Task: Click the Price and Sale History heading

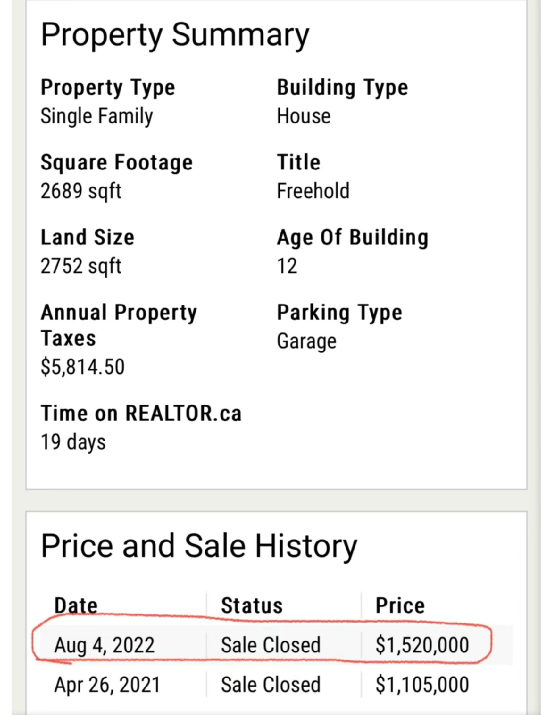Action: (199, 546)
